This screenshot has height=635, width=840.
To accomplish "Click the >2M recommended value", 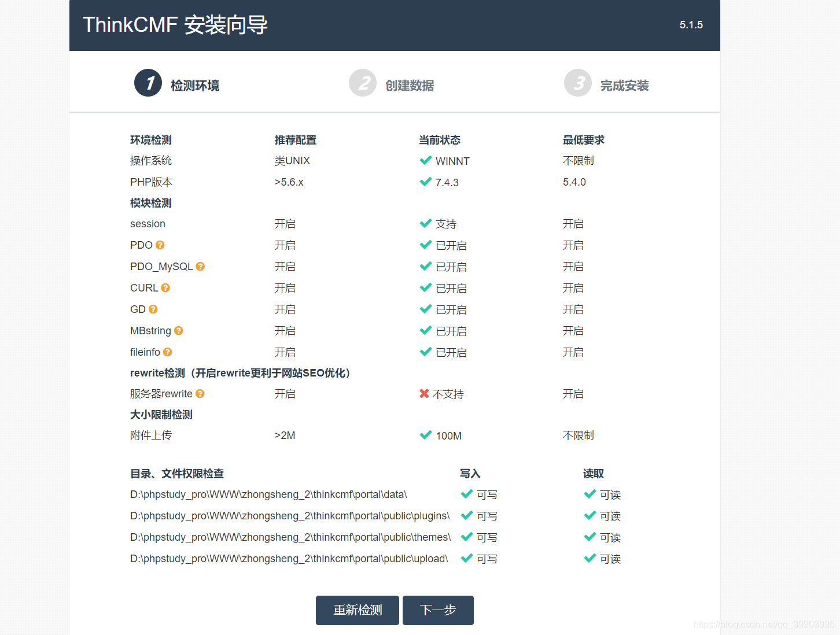I will pos(285,435).
